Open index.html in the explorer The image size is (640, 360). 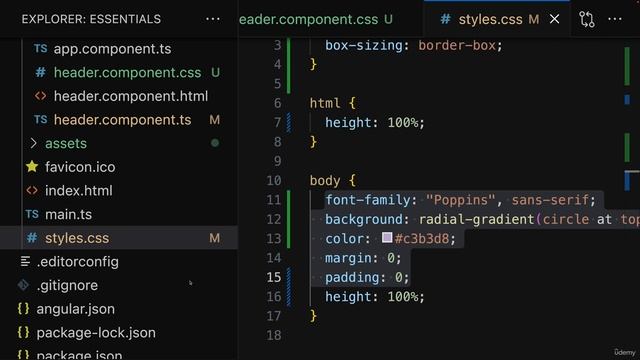(79, 191)
